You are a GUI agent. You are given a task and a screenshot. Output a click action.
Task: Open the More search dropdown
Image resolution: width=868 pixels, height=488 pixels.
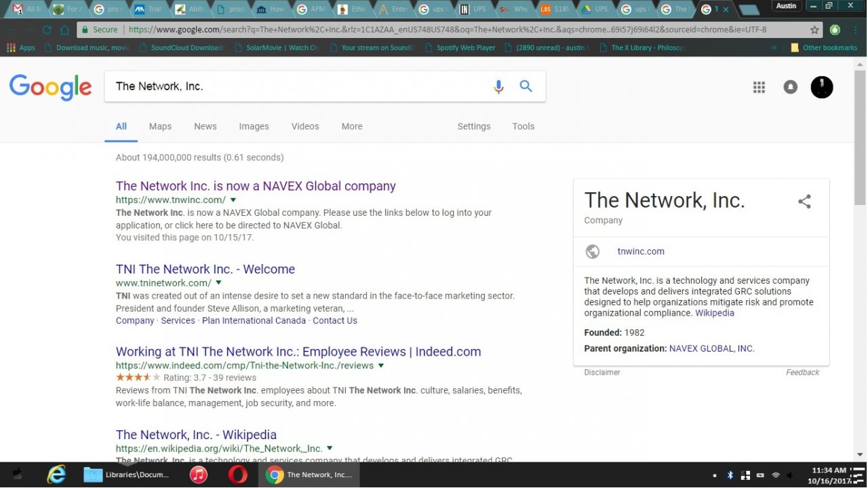point(352,126)
